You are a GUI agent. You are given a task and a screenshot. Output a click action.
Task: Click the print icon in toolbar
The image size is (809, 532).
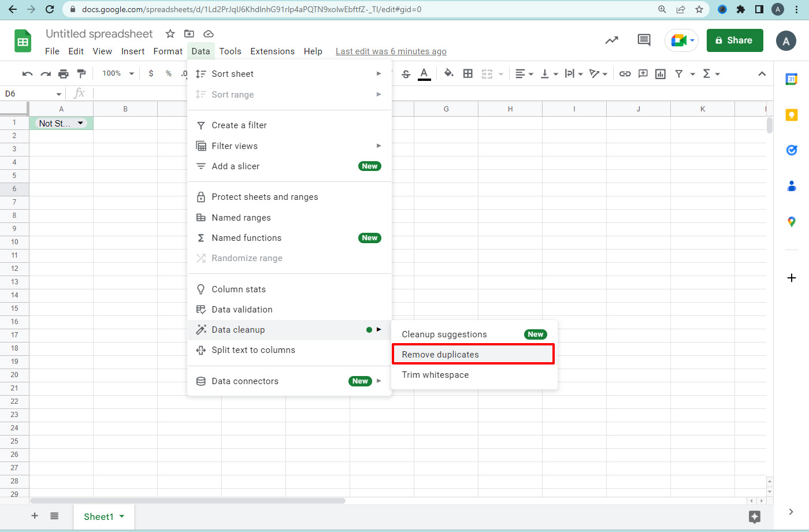(64, 73)
